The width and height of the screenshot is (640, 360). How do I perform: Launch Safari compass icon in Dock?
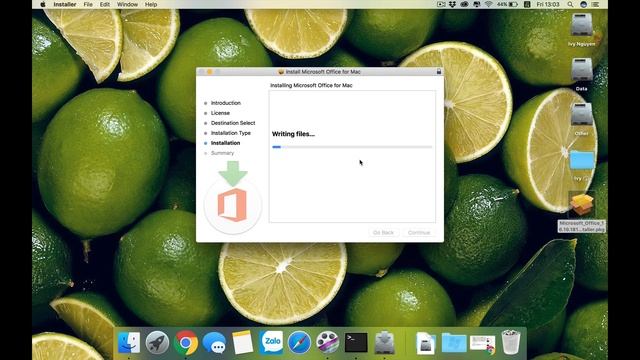(x=299, y=342)
